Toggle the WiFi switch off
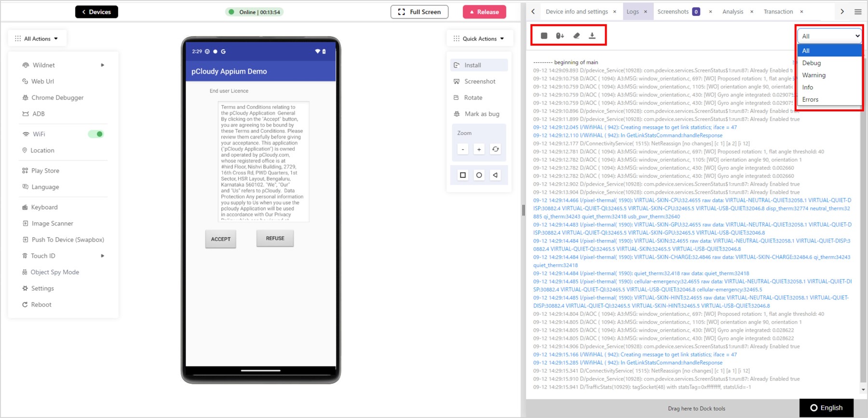Viewport: 868px width, 418px height. pos(96,134)
